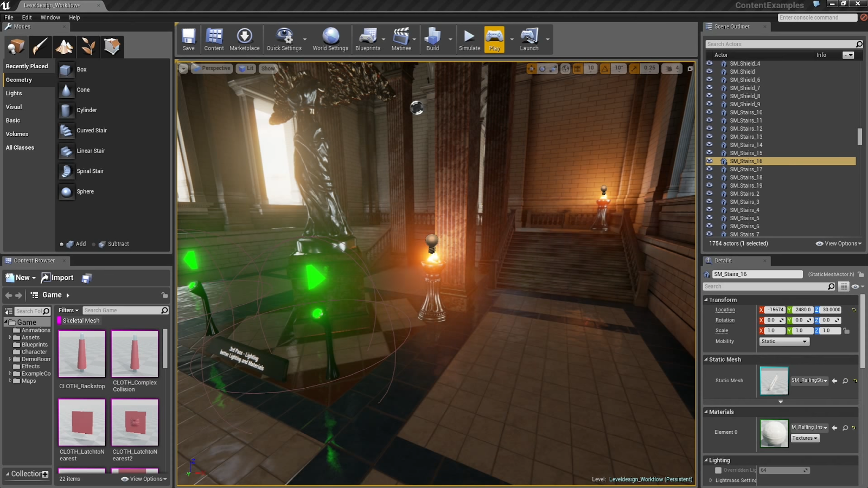The height and width of the screenshot is (488, 868).
Task: Open the Window menu
Action: (x=50, y=17)
